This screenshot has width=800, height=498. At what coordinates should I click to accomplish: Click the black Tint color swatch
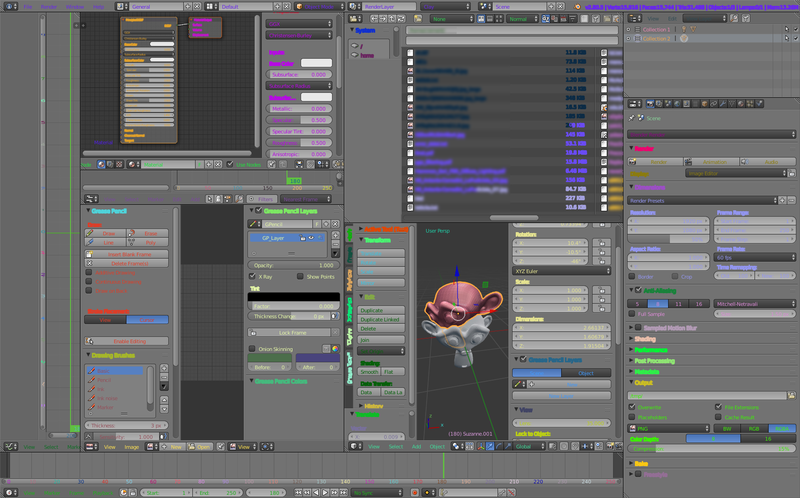tap(292, 297)
